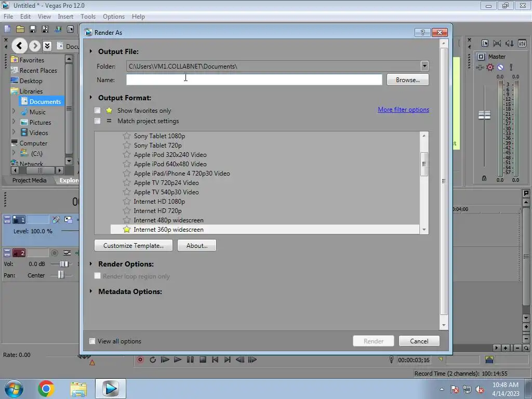This screenshot has height=399, width=532.
Task: Click track 2 arm for record icon
Action: coord(54,253)
